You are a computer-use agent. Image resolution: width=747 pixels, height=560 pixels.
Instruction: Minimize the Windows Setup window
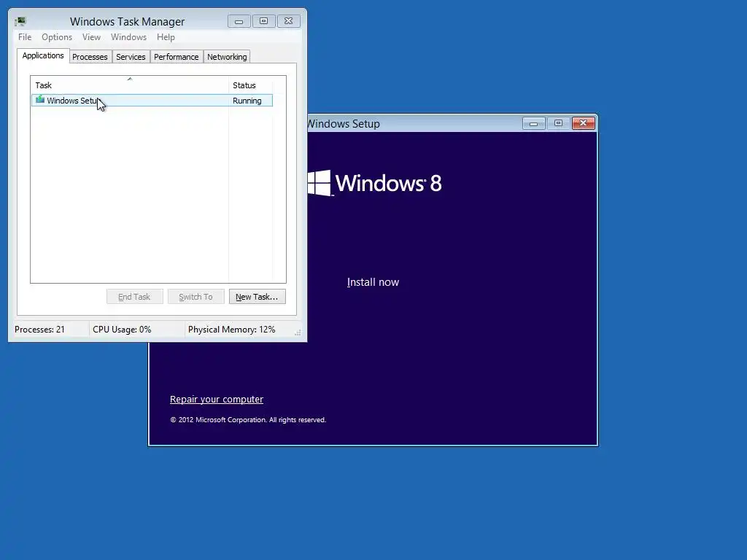pos(534,123)
